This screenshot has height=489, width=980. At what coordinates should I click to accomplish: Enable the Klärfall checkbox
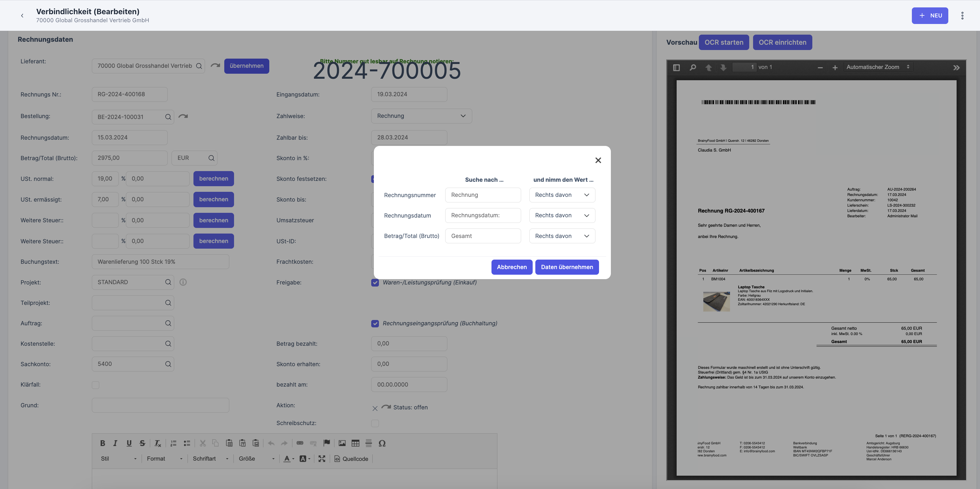[x=95, y=385]
